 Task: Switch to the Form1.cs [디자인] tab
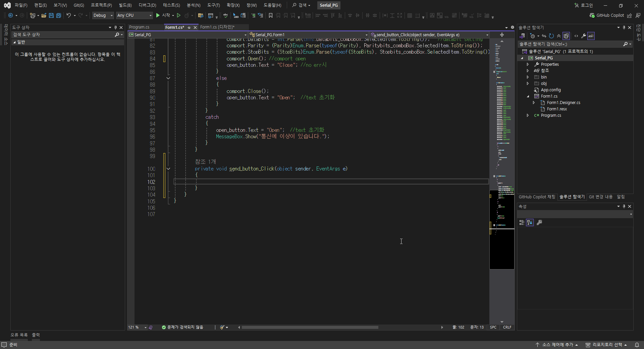pos(217,27)
